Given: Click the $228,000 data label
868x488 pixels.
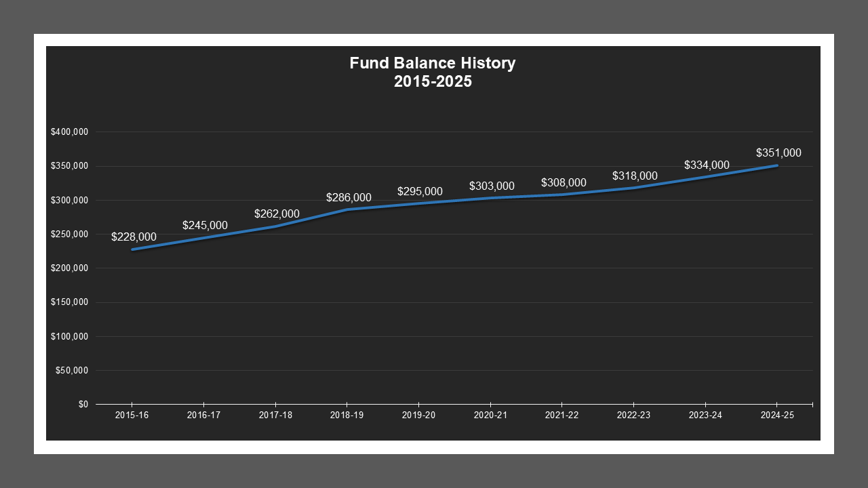Looking at the screenshot, I should tap(134, 237).
